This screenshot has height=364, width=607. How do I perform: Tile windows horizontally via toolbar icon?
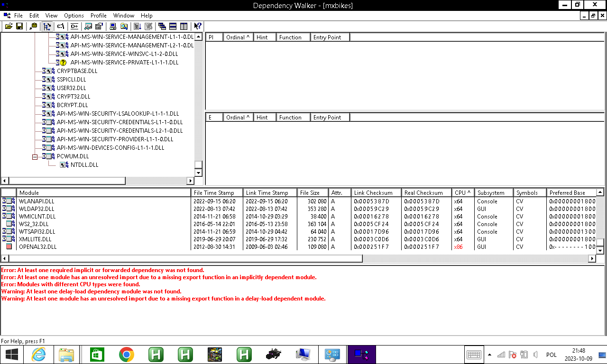pyautogui.click(x=173, y=27)
